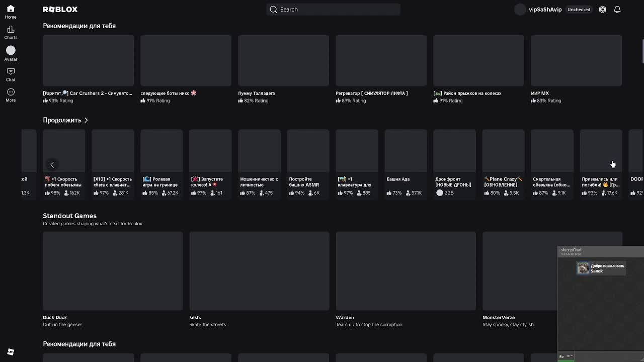644x362 pixels.
Task: Open the Plane Crazy [ОБНОВЛЕНИЕ] thumbnail
Action: click(503, 150)
